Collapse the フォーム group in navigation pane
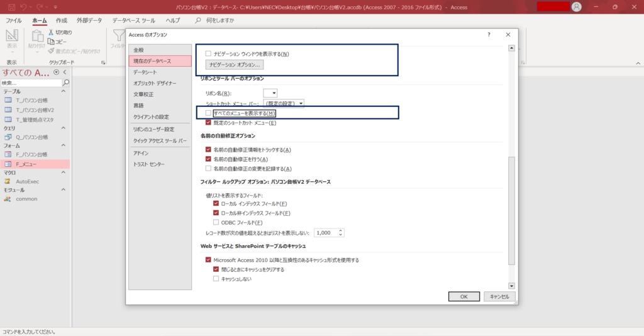 point(64,145)
